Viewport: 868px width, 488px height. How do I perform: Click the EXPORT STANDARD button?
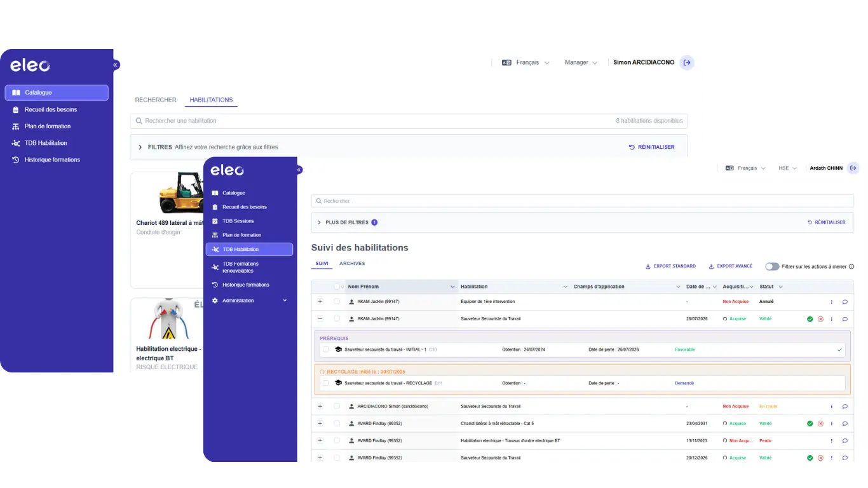(670, 266)
